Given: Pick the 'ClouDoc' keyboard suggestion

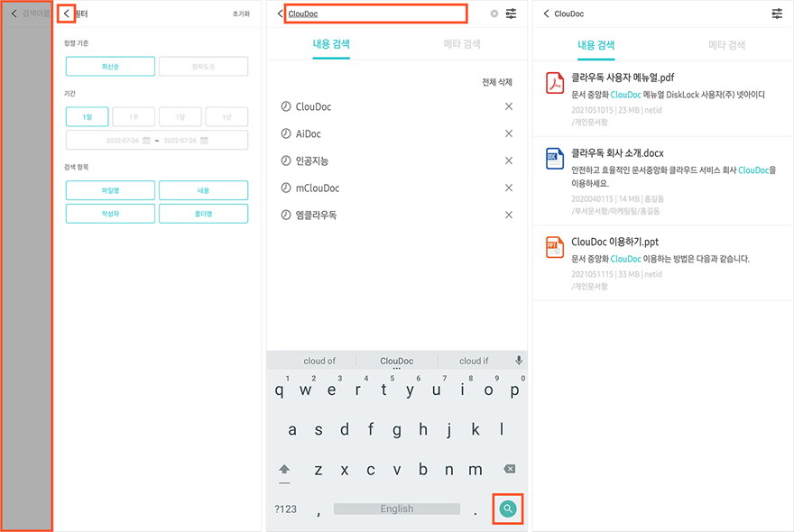Looking at the screenshot, I should tap(396, 361).
